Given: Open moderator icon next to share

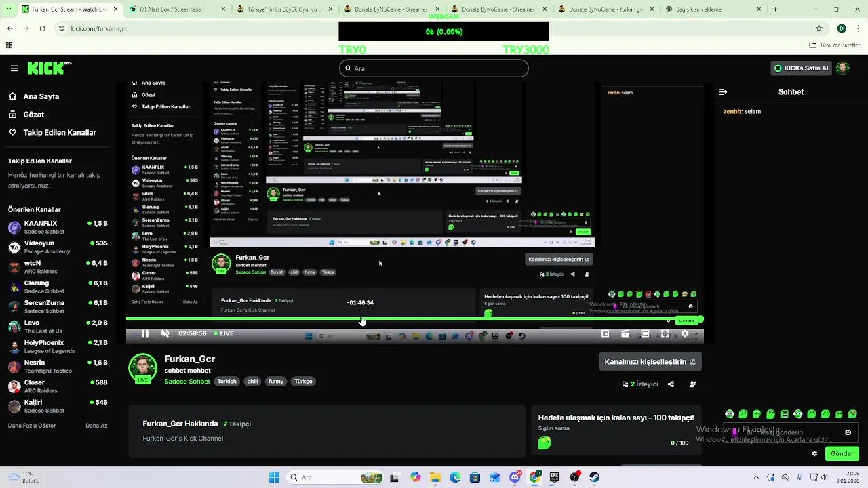Looking at the screenshot, I should pyautogui.click(x=692, y=384).
